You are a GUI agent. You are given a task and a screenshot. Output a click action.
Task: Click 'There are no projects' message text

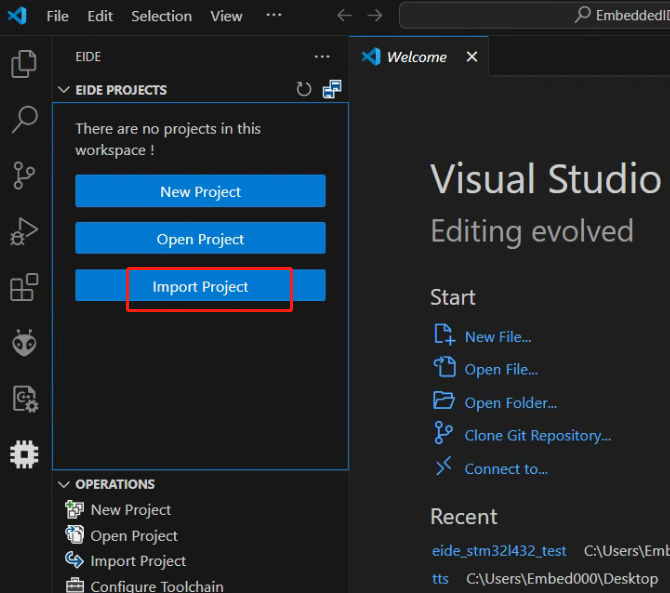point(168,139)
